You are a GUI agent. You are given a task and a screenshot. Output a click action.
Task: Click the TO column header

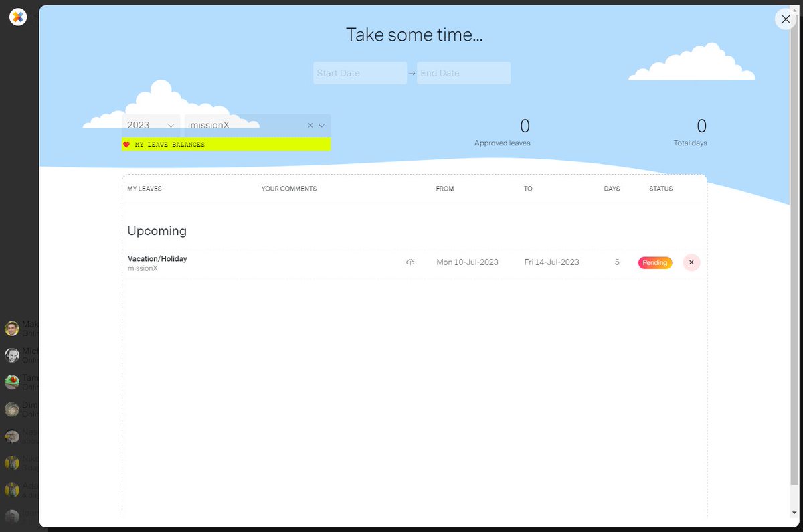(528, 189)
